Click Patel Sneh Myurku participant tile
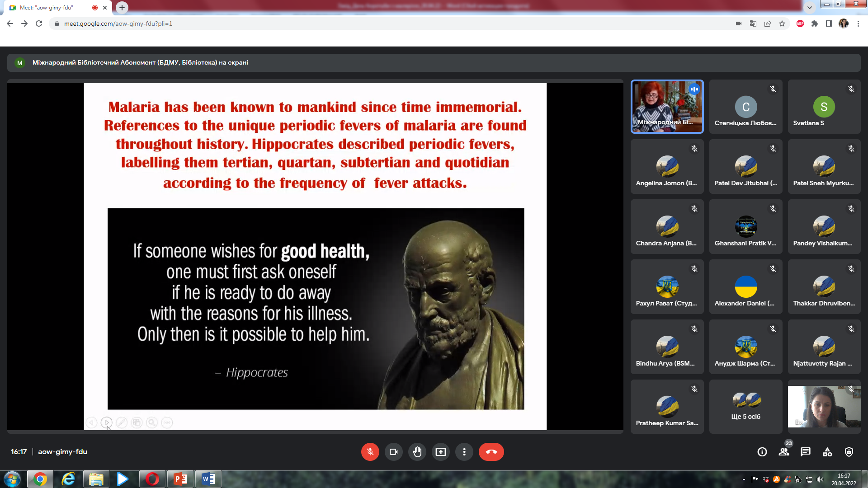This screenshot has width=868, height=488. click(824, 167)
